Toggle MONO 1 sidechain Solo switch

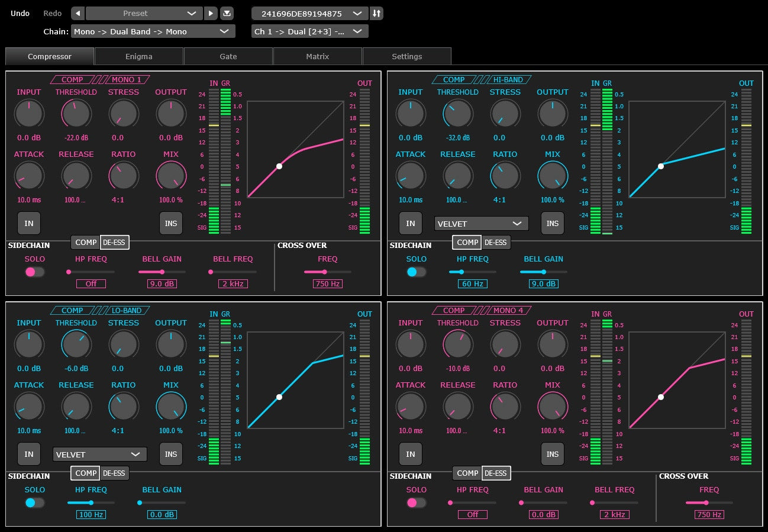34,272
